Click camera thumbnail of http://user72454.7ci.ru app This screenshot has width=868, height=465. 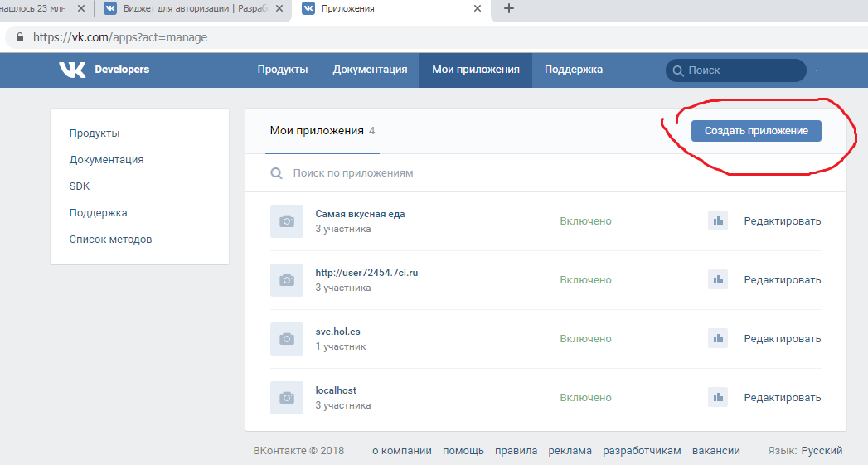[x=287, y=280]
